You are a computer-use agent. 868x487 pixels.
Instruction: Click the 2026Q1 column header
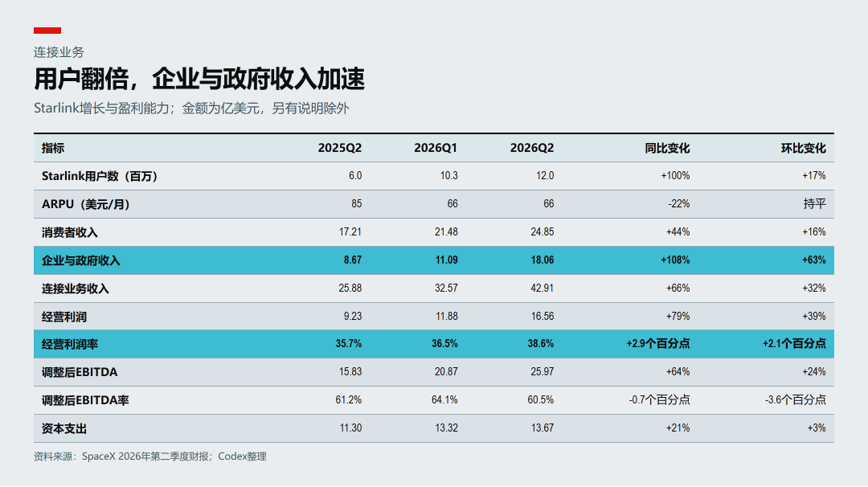pyautogui.click(x=436, y=148)
